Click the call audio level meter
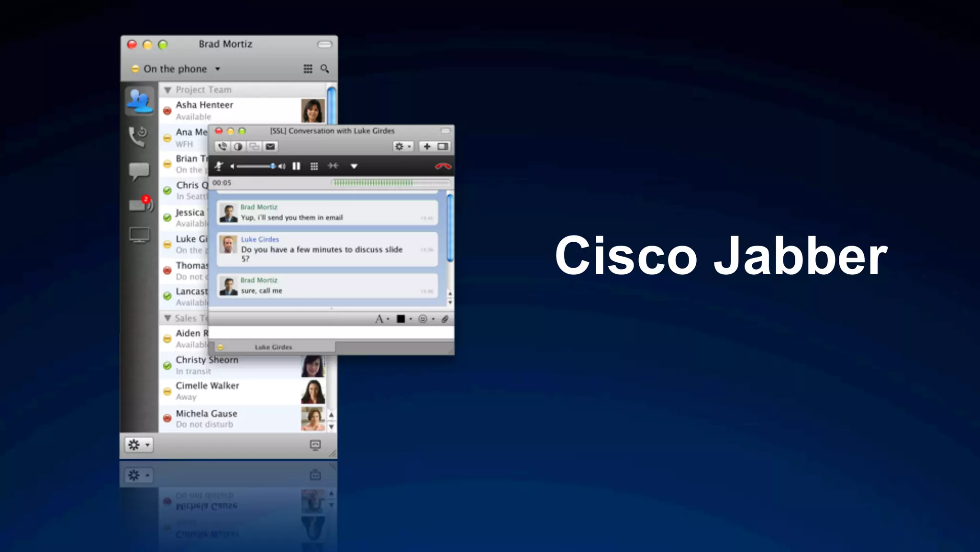980x552 pixels. click(391, 183)
